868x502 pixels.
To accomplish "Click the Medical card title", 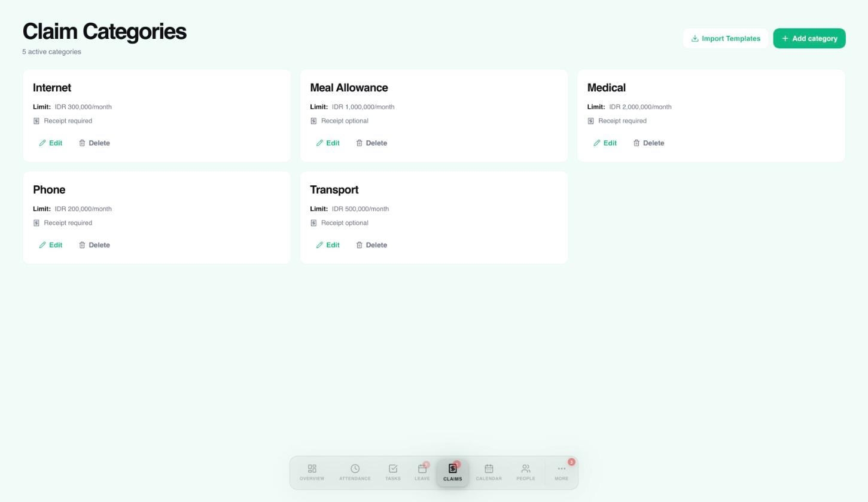I will [607, 88].
